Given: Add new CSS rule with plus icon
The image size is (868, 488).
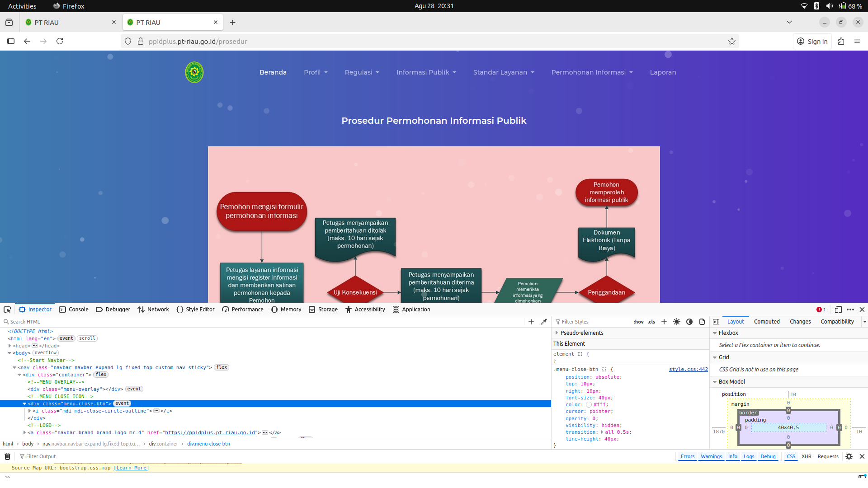Looking at the screenshot, I should pyautogui.click(x=664, y=322).
